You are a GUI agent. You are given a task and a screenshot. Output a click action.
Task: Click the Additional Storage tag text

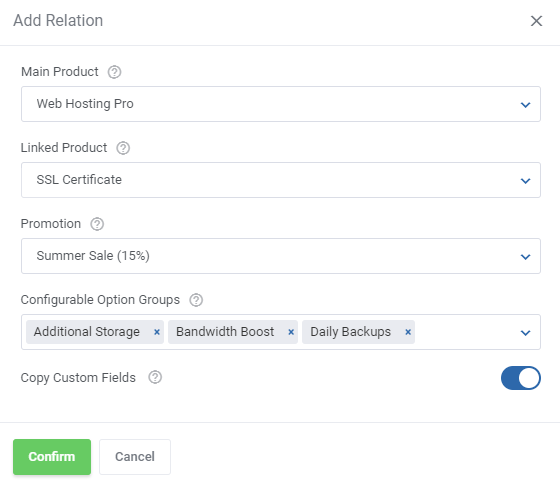(87, 332)
